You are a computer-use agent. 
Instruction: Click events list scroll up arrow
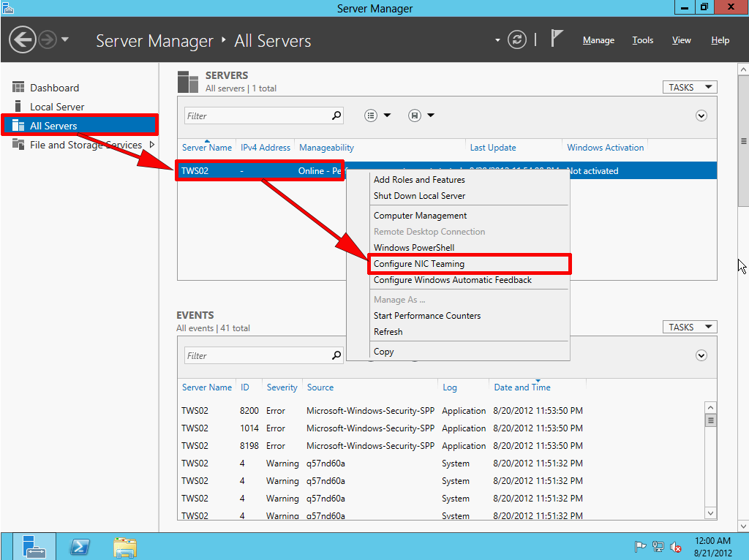coord(711,407)
